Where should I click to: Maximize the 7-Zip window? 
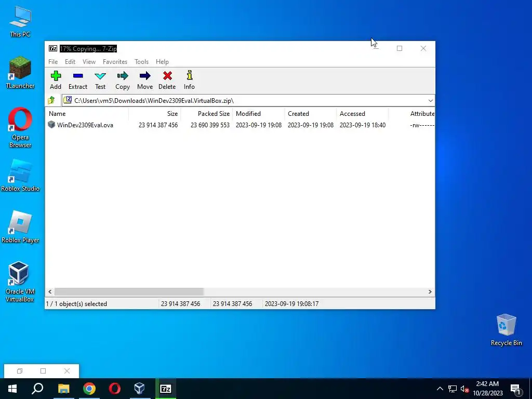400,48
